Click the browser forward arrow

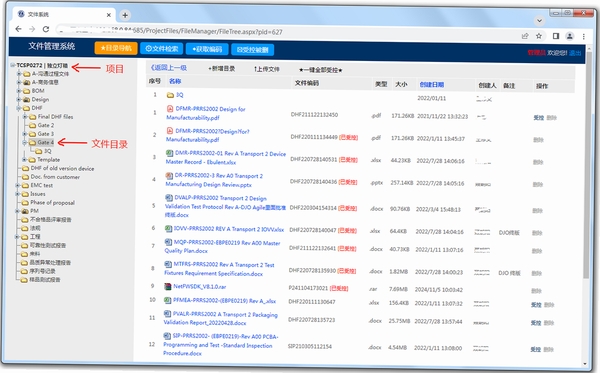tap(32, 29)
